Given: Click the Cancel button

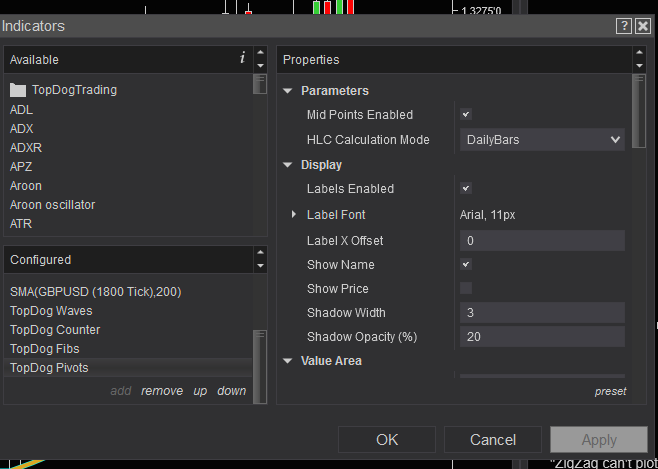Looking at the screenshot, I should [x=493, y=440].
